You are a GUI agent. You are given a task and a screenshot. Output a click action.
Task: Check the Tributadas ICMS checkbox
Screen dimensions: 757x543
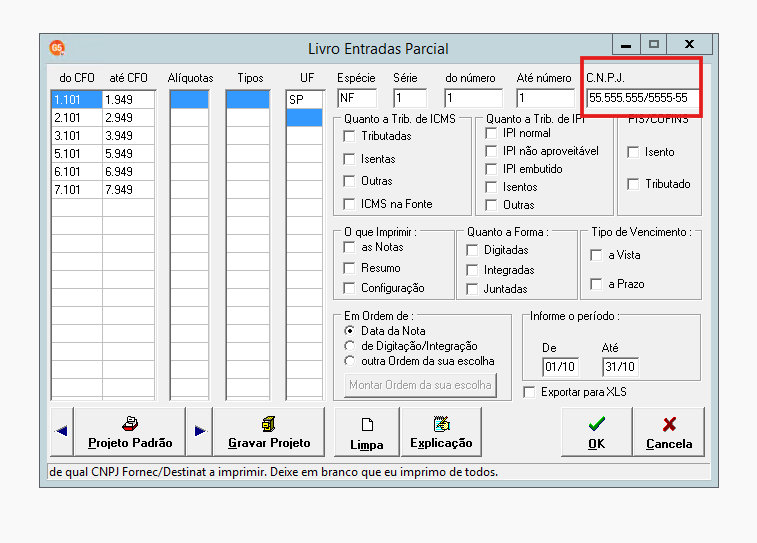349,136
